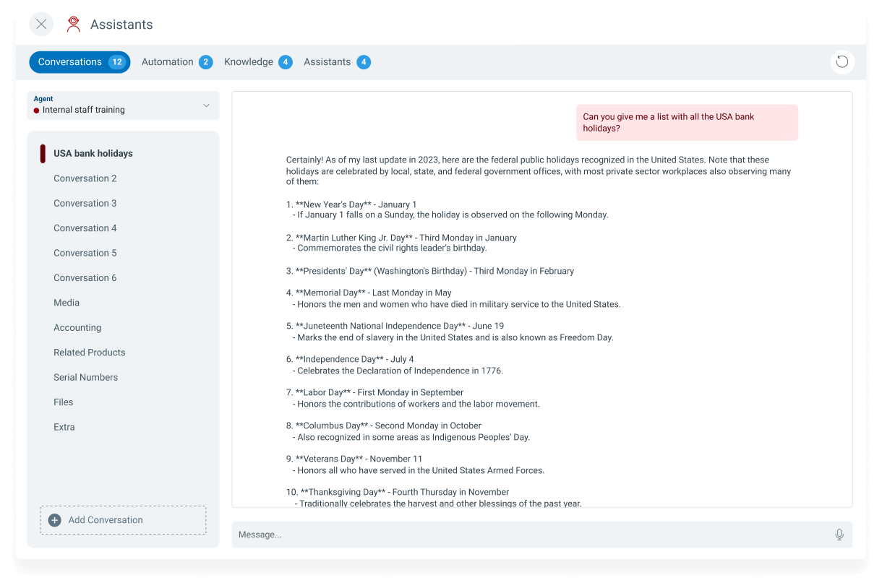Activate microphone voice input icon

[x=839, y=535]
